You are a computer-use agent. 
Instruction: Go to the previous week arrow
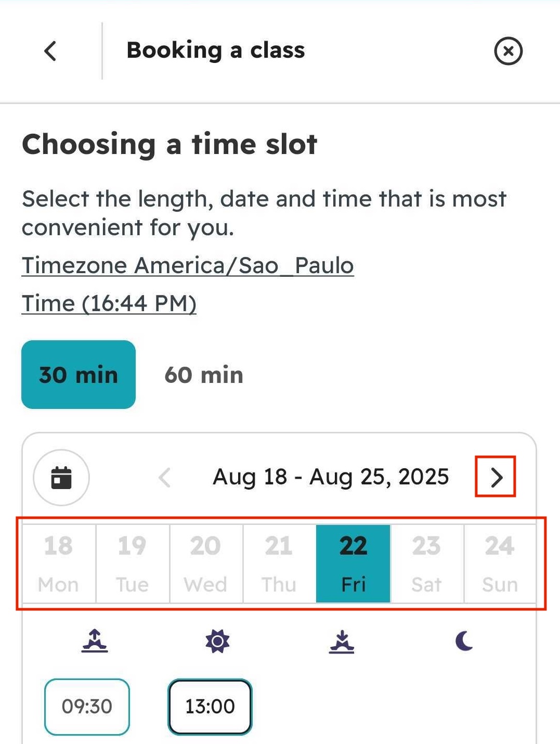click(x=165, y=477)
